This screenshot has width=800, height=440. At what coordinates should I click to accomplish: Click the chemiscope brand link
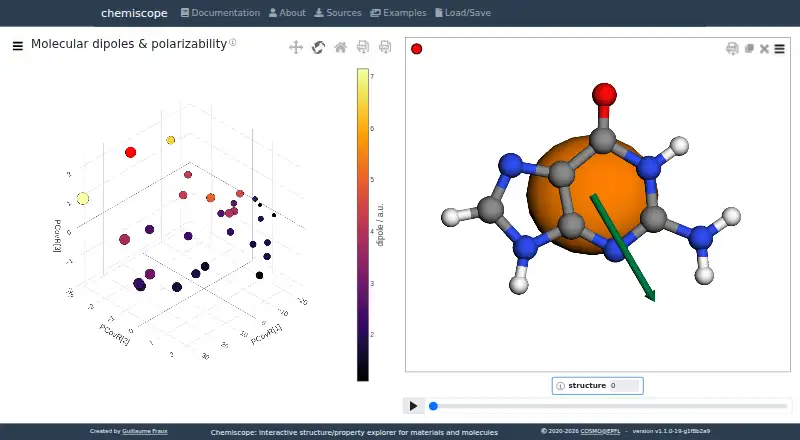tap(134, 13)
